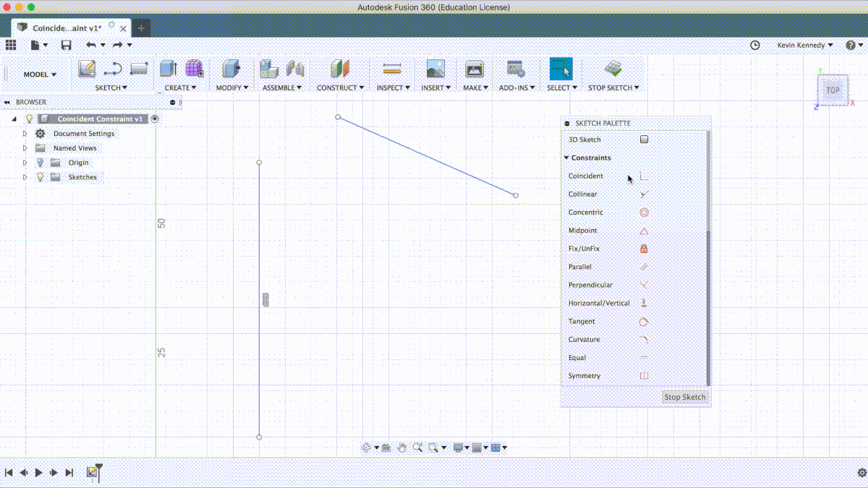Click the Stop Sketch button in palette
This screenshot has width=868, height=488.
[685, 397]
